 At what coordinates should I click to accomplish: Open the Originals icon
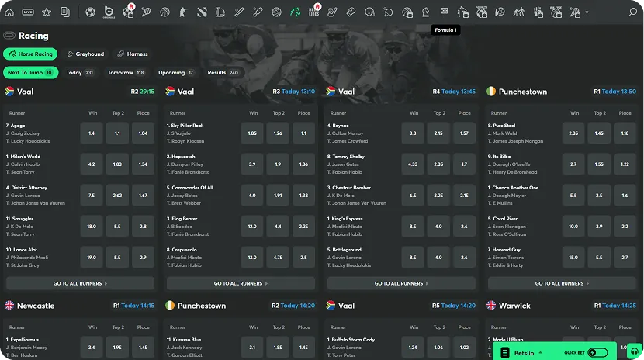(x=109, y=12)
